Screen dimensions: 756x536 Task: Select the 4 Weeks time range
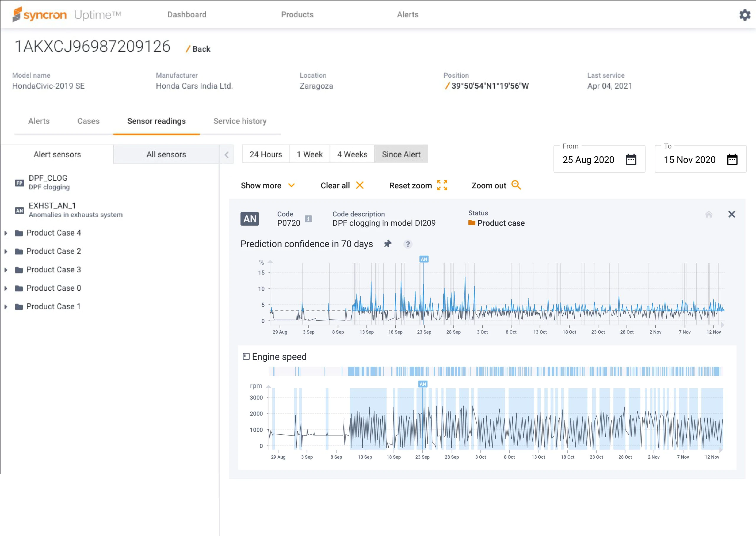click(352, 154)
